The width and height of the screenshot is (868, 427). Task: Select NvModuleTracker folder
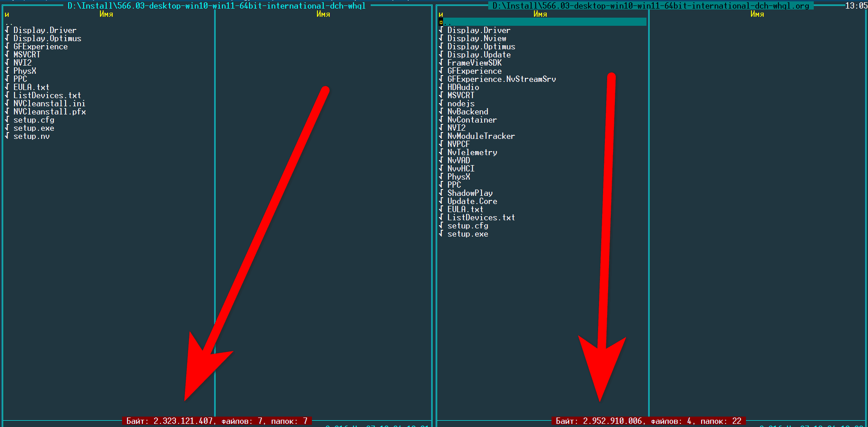pos(481,136)
